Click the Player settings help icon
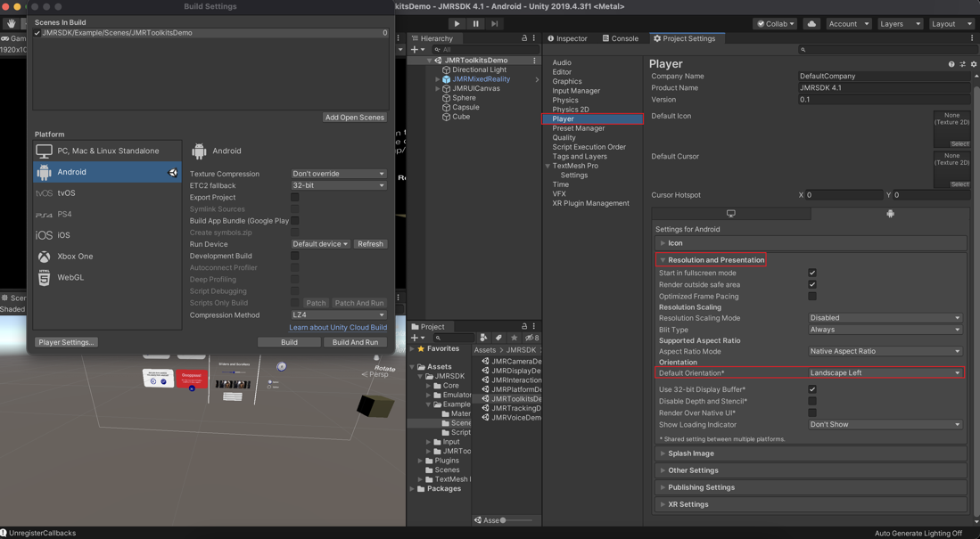 (951, 64)
